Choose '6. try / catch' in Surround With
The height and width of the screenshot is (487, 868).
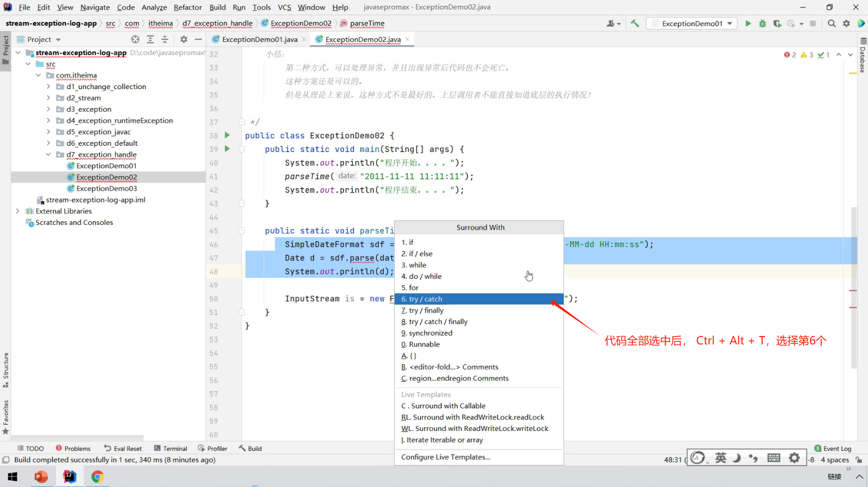479,299
